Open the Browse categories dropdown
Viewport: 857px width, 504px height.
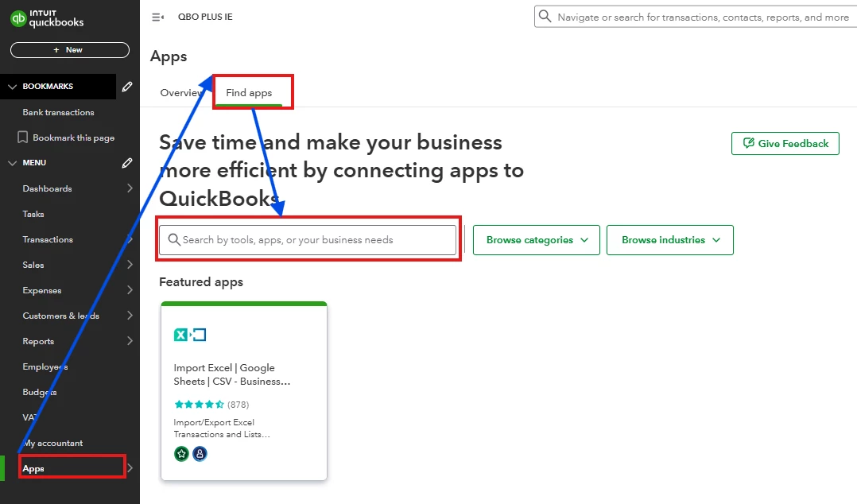tap(536, 240)
